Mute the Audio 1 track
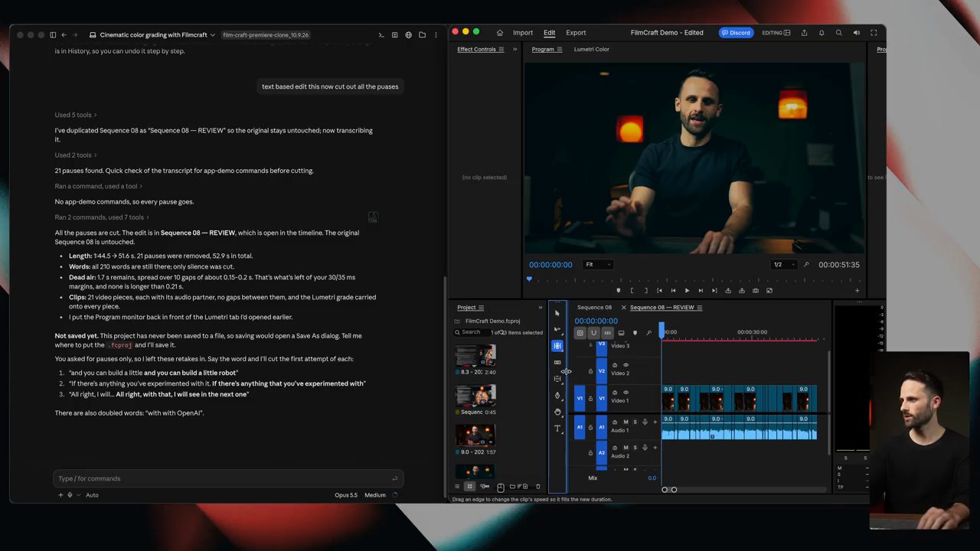Image resolution: width=980 pixels, height=551 pixels. coord(626,422)
